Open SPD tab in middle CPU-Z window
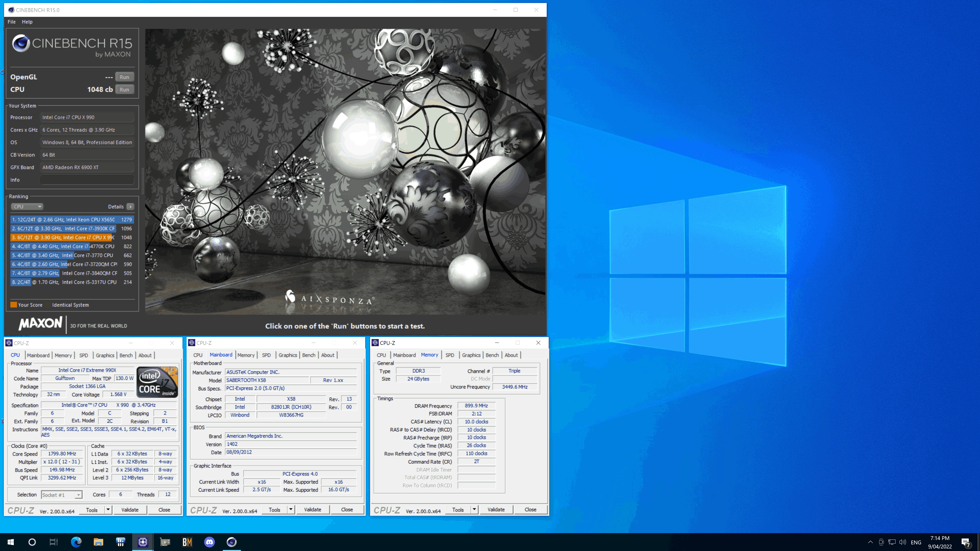Image resolution: width=980 pixels, height=551 pixels. click(266, 355)
